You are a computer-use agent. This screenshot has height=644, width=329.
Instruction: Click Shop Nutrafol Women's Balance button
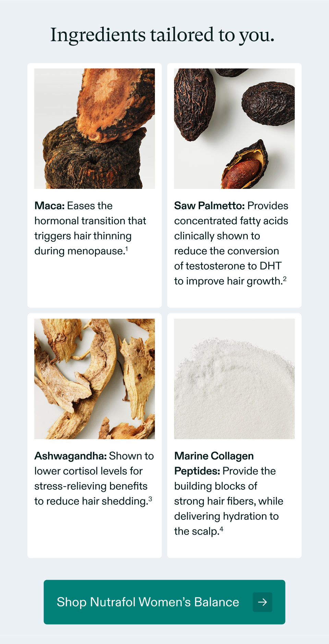click(x=164, y=602)
